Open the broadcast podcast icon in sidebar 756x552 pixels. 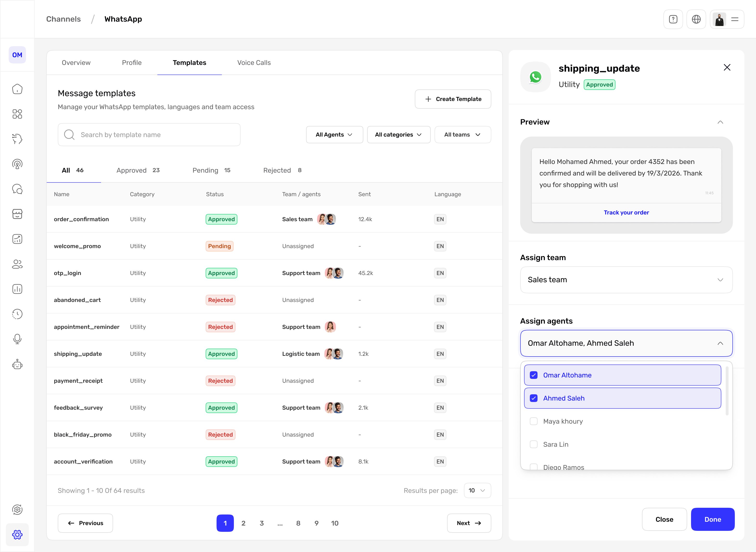pos(17,164)
